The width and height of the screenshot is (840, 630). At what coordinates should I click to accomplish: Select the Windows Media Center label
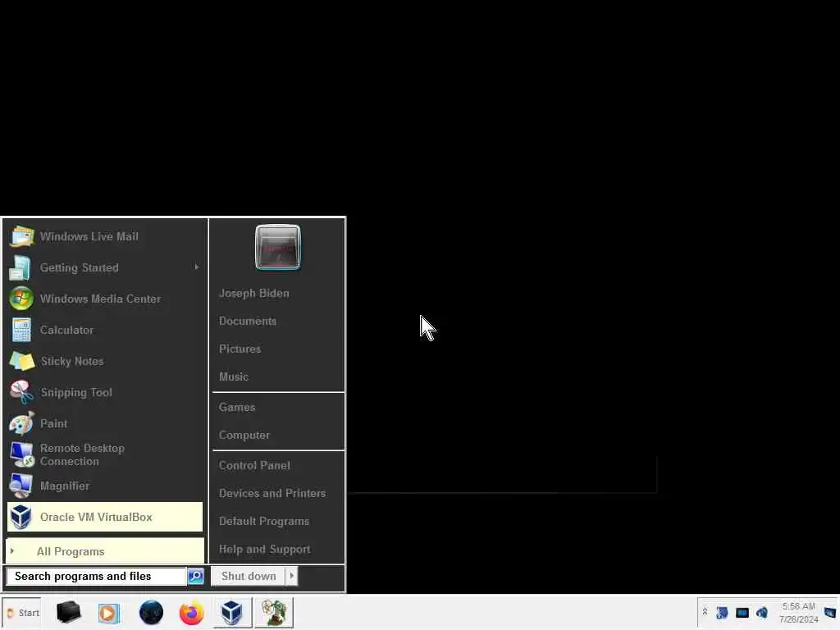tap(100, 299)
